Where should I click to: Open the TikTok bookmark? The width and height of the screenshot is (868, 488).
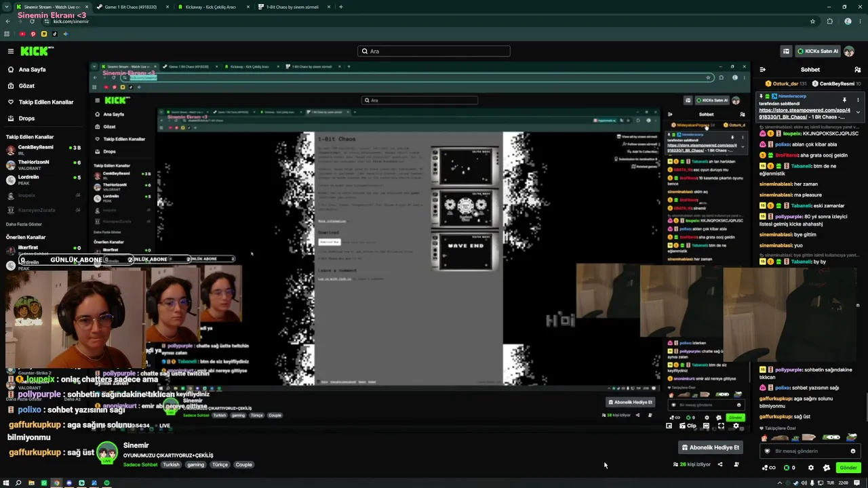(x=55, y=34)
